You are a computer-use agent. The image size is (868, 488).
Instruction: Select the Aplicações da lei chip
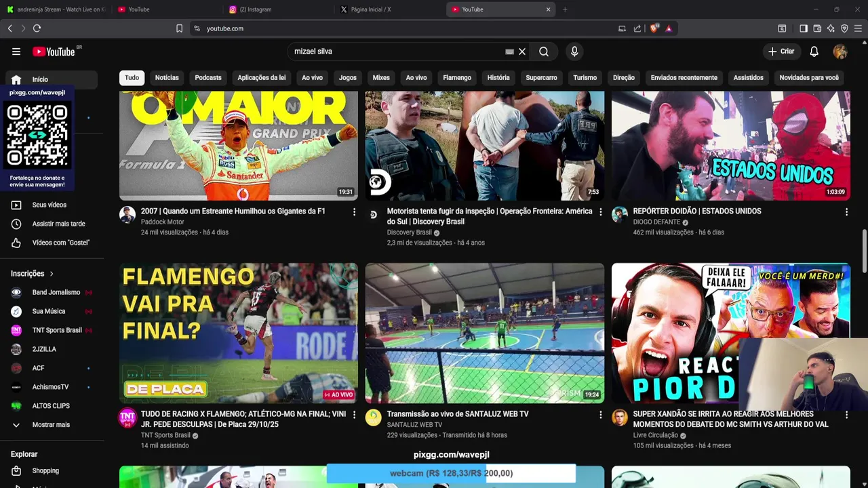[x=262, y=78]
